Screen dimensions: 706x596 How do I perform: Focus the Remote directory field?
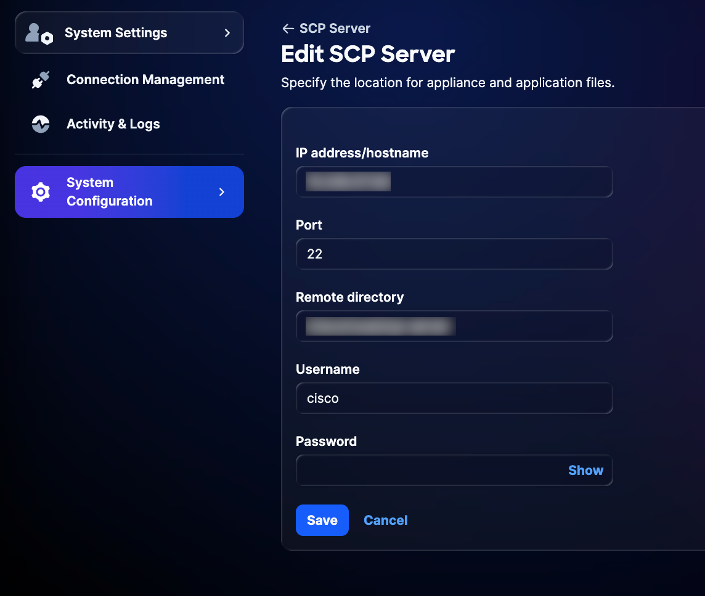pos(454,326)
